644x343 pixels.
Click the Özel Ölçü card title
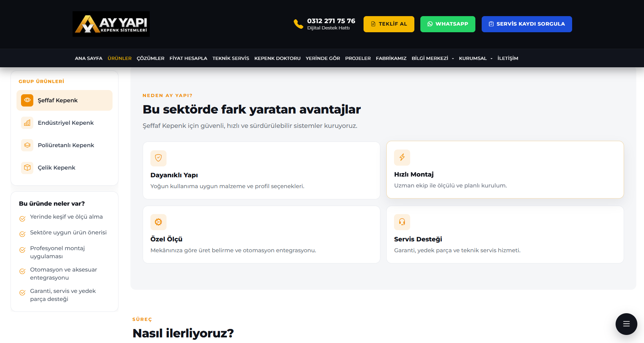[166, 239]
